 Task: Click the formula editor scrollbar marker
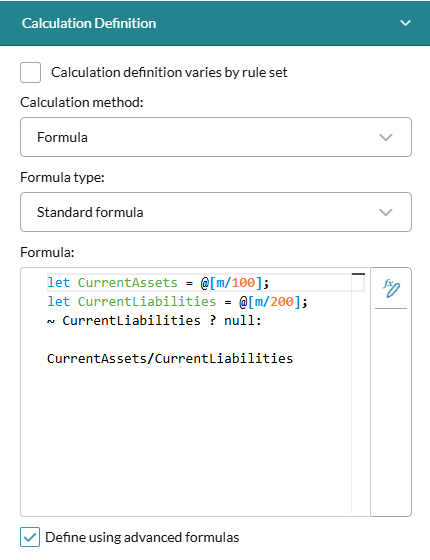click(x=358, y=274)
